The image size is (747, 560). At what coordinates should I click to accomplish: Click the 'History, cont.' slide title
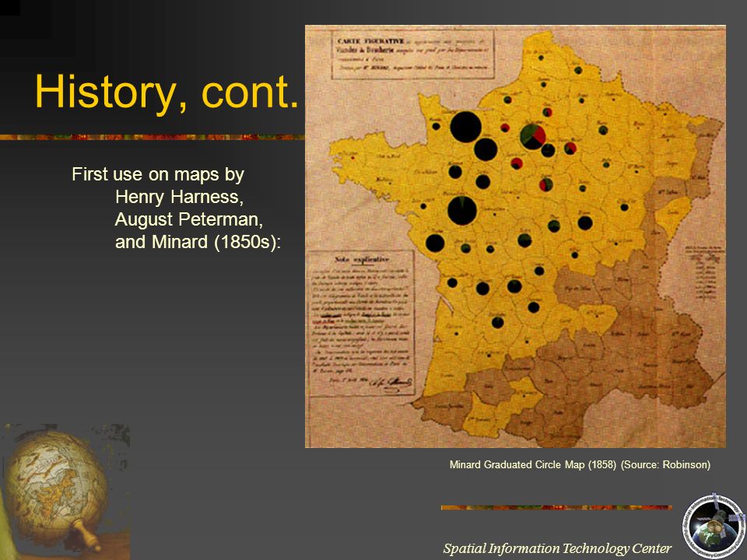167,93
